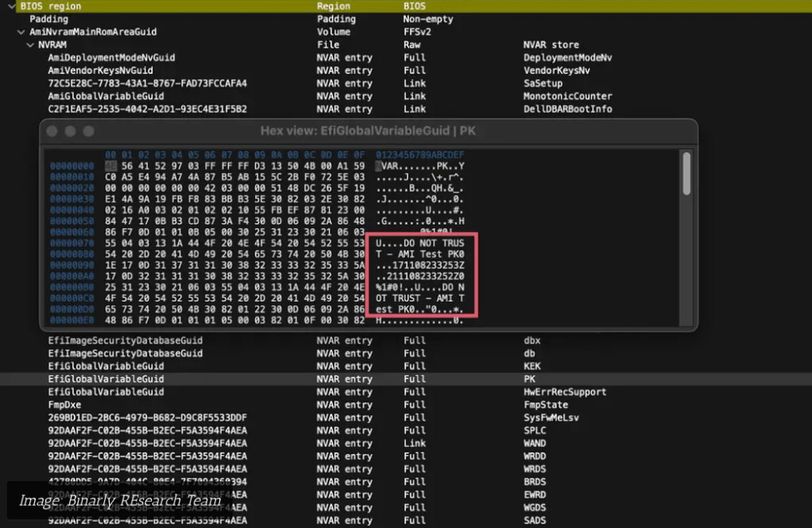The width and height of the screenshot is (812, 528).
Task: Close the Hex view window
Action: click(x=52, y=131)
